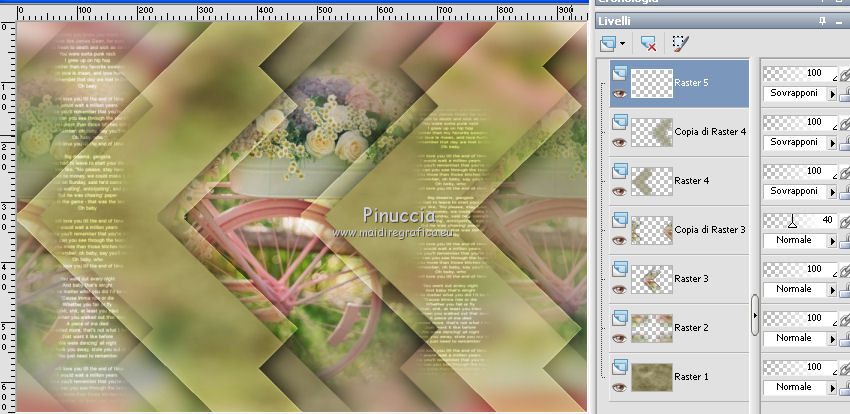The height and width of the screenshot is (414, 850).
Task: Open blend mode dropdown for Copia di Raster 4
Action: point(832,143)
